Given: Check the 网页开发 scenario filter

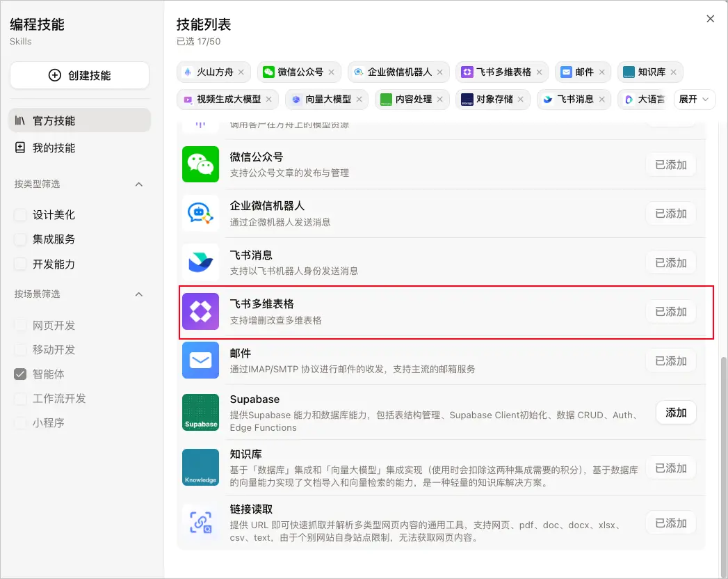Looking at the screenshot, I should click(x=20, y=325).
